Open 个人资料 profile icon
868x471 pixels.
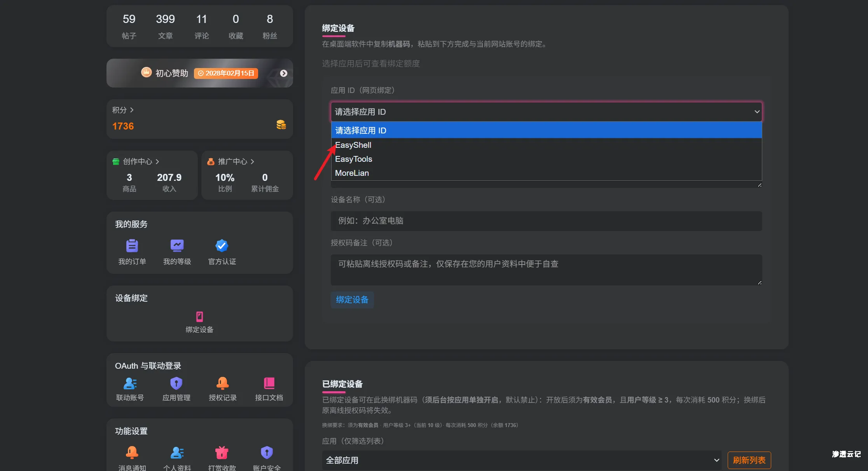[x=177, y=453]
